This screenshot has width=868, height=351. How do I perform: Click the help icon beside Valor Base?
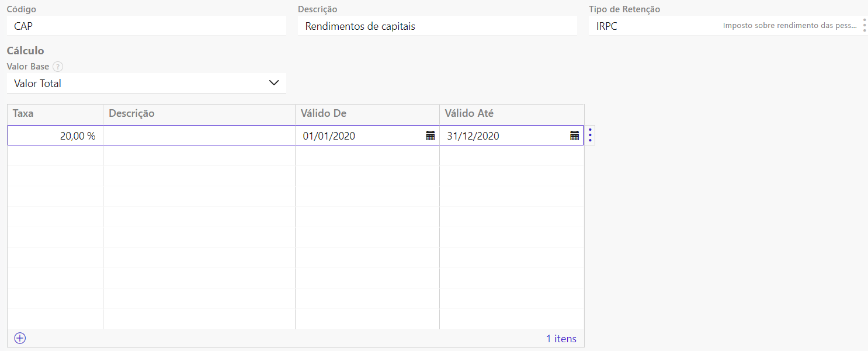click(57, 67)
